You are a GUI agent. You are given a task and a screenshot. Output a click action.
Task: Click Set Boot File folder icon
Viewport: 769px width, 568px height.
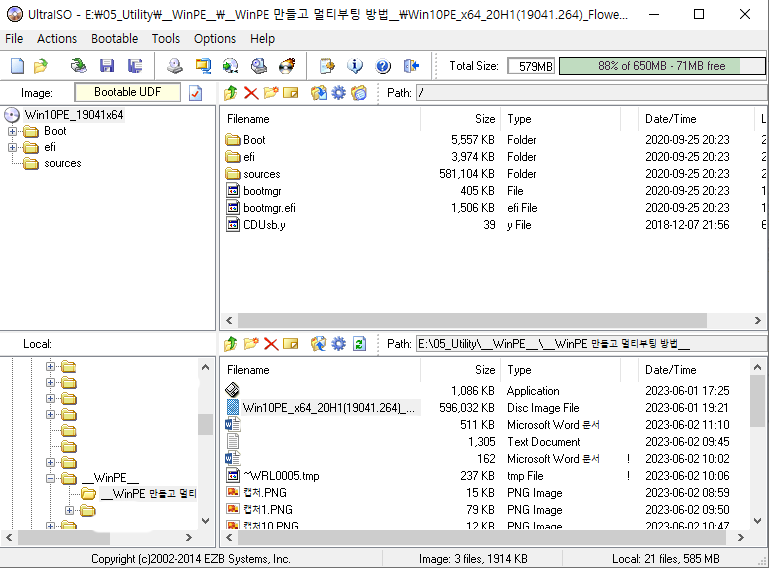[359, 92]
